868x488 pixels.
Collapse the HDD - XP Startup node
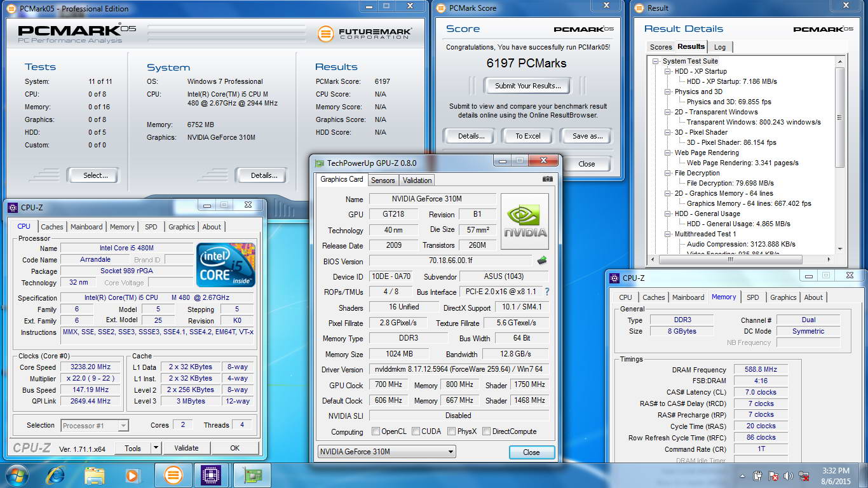(668, 72)
